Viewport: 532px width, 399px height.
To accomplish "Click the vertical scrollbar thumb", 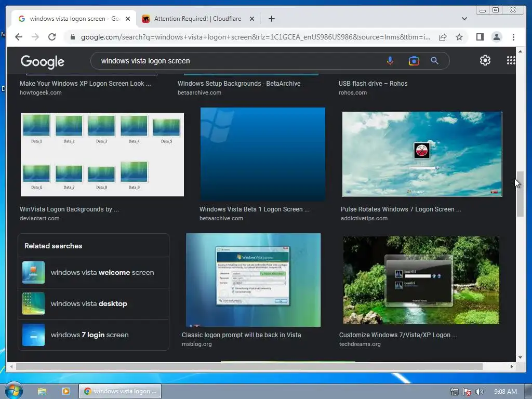I will click(x=520, y=194).
